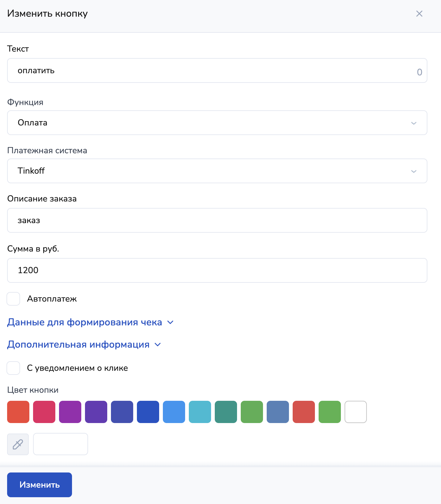Screen dimensions: 441x504
Task: Choose the pink color swatch
Action: [44, 412]
